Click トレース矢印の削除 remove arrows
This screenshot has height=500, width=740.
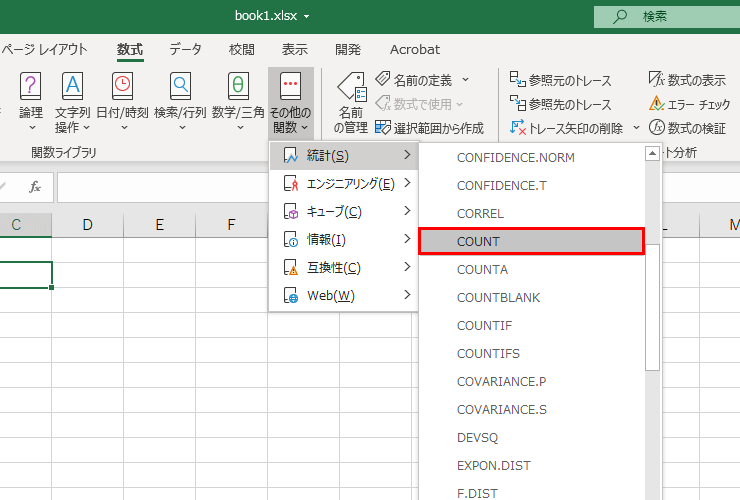[567, 128]
